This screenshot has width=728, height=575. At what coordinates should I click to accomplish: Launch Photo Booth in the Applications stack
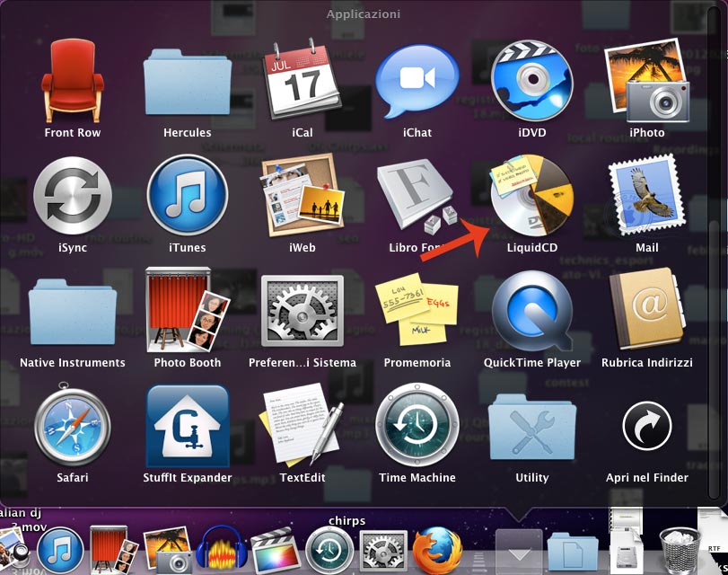[187, 310]
